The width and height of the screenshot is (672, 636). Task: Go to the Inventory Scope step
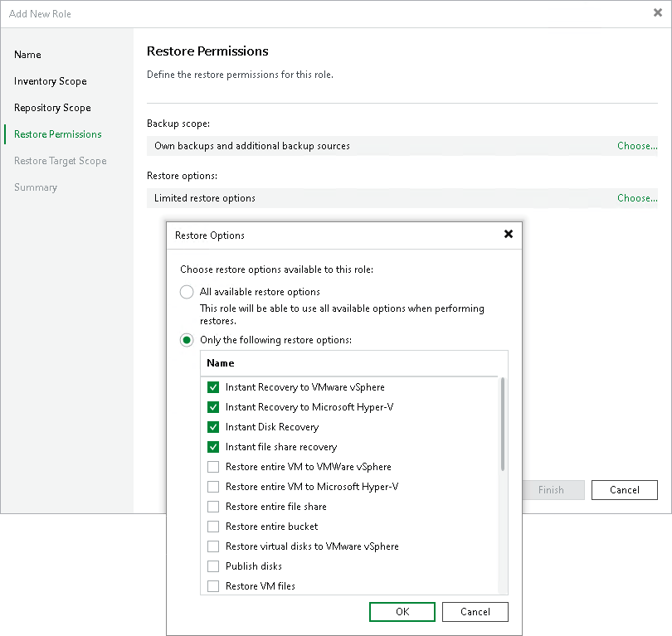51,81
